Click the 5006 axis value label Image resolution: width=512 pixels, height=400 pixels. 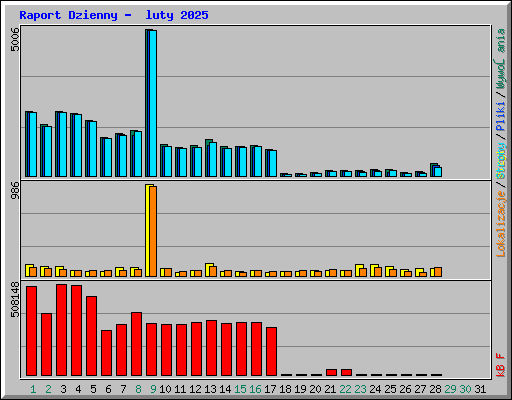tap(15, 40)
